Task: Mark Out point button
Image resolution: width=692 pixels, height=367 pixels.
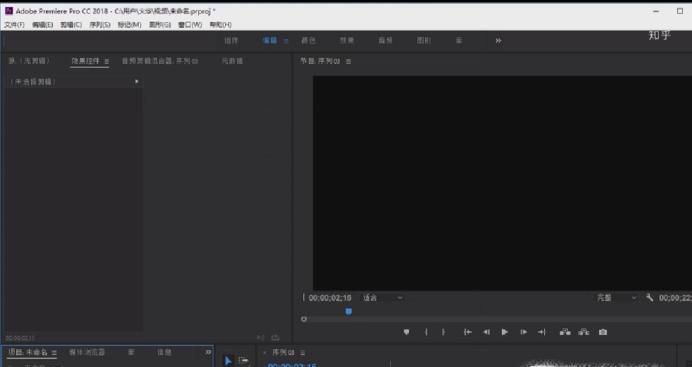Action: (x=443, y=332)
